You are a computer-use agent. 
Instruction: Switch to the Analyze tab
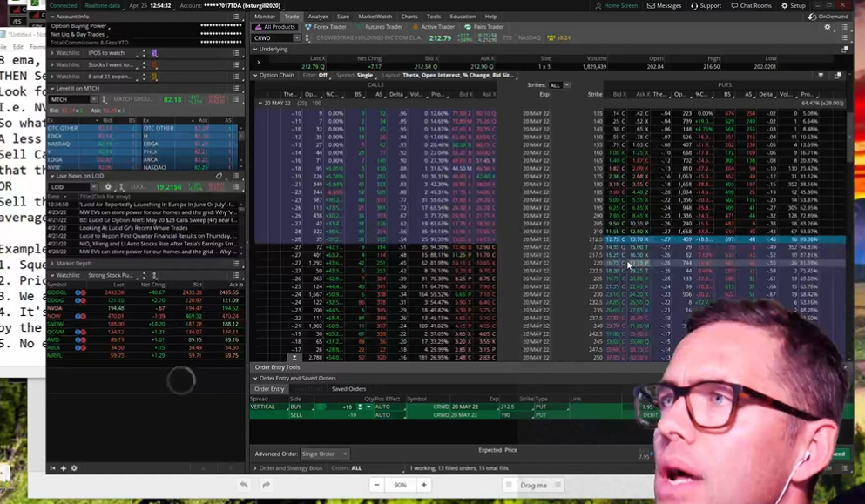click(318, 17)
